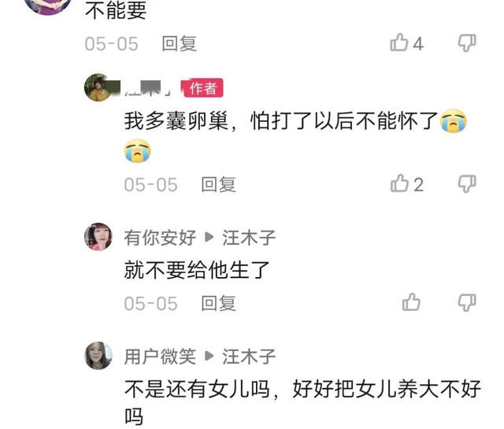Click the reply arrow beside 有你安好
The width and height of the screenshot is (504, 429).
tap(209, 237)
